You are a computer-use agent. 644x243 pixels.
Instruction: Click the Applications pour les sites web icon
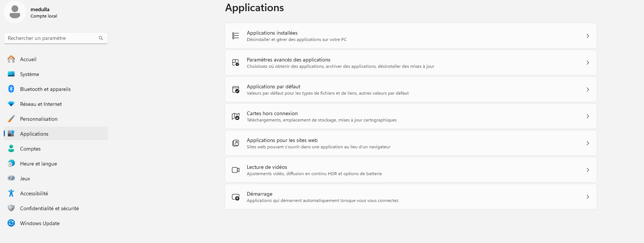click(x=236, y=143)
